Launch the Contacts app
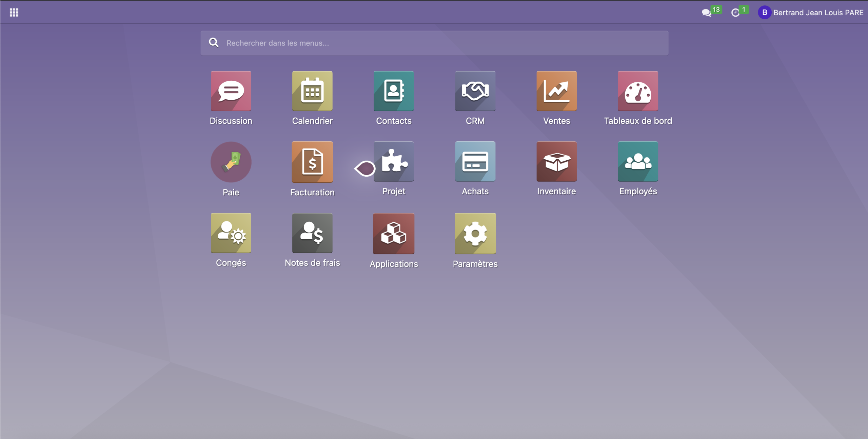868x439 pixels. [x=394, y=91]
